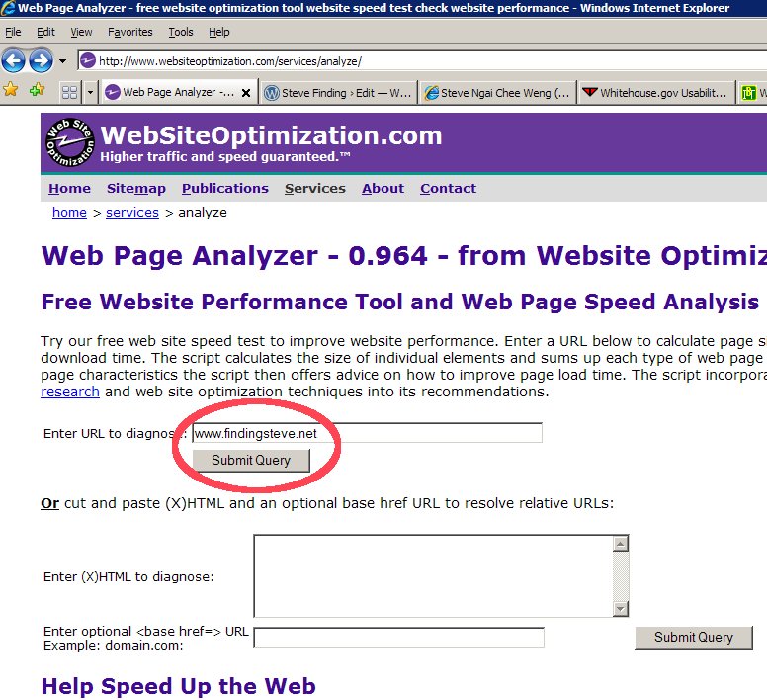
Task: Click the 'Or' underlined text
Action: tap(49, 503)
